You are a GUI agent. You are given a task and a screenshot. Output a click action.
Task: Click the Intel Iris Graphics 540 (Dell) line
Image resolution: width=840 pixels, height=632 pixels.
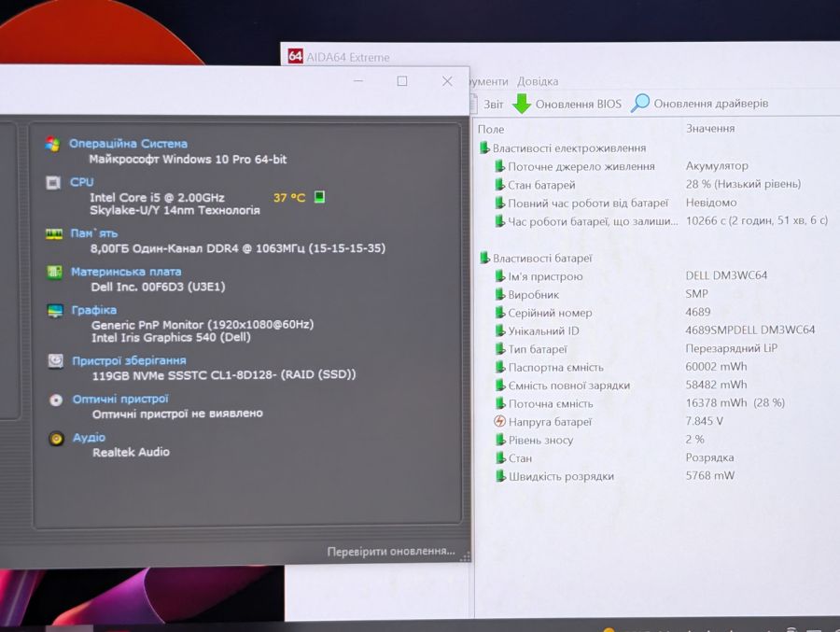coord(171,338)
